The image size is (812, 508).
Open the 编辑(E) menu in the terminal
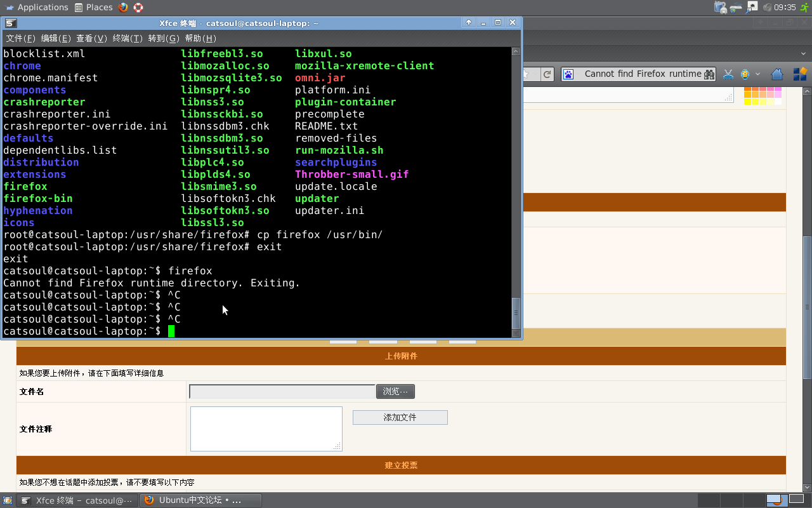point(56,39)
